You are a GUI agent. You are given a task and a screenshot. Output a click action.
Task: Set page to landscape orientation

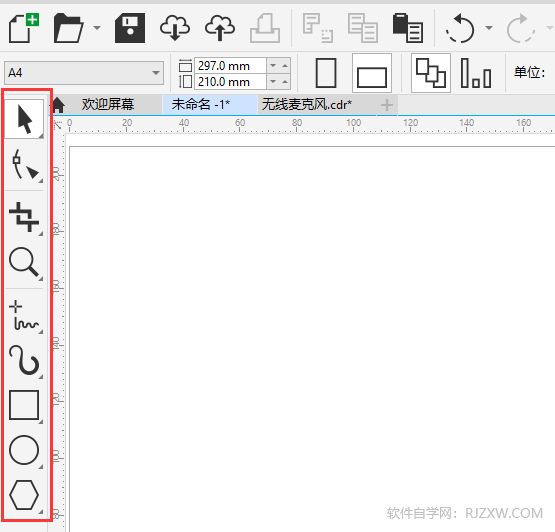[372, 73]
